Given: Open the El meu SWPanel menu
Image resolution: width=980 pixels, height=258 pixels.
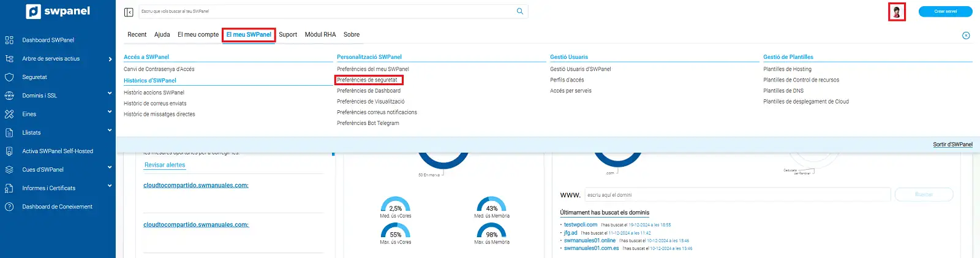Looking at the screenshot, I should (x=249, y=35).
